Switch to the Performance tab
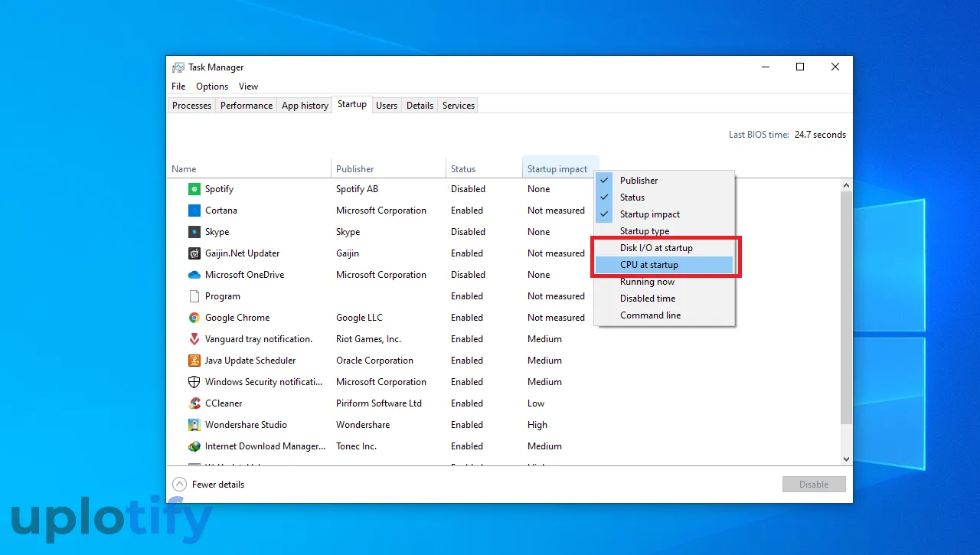Screen dimensions: 980x555 (247, 106)
